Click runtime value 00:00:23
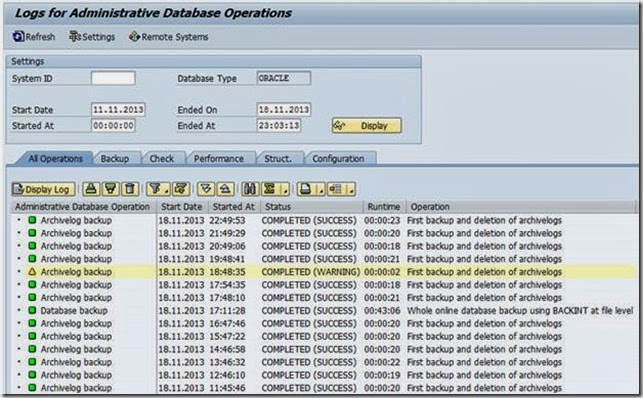 click(382, 221)
